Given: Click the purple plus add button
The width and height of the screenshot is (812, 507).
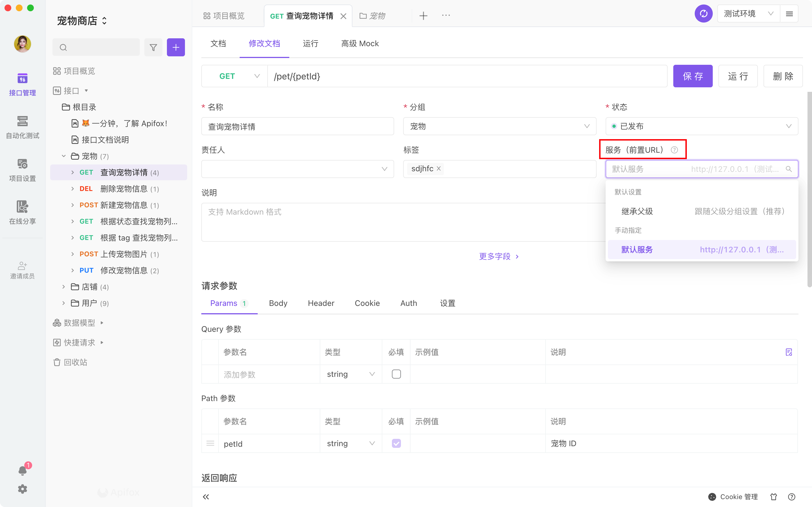Looking at the screenshot, I should [x=175, y=47].
